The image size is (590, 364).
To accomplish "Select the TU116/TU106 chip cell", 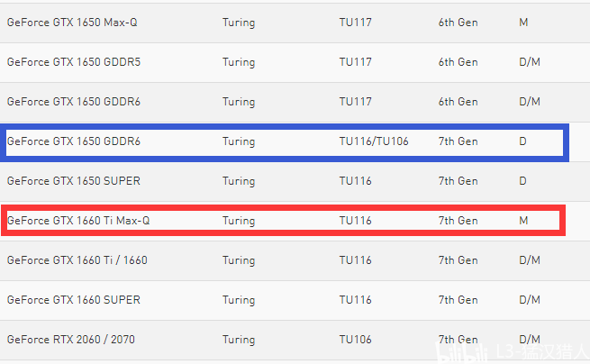I will pos(374,141).
